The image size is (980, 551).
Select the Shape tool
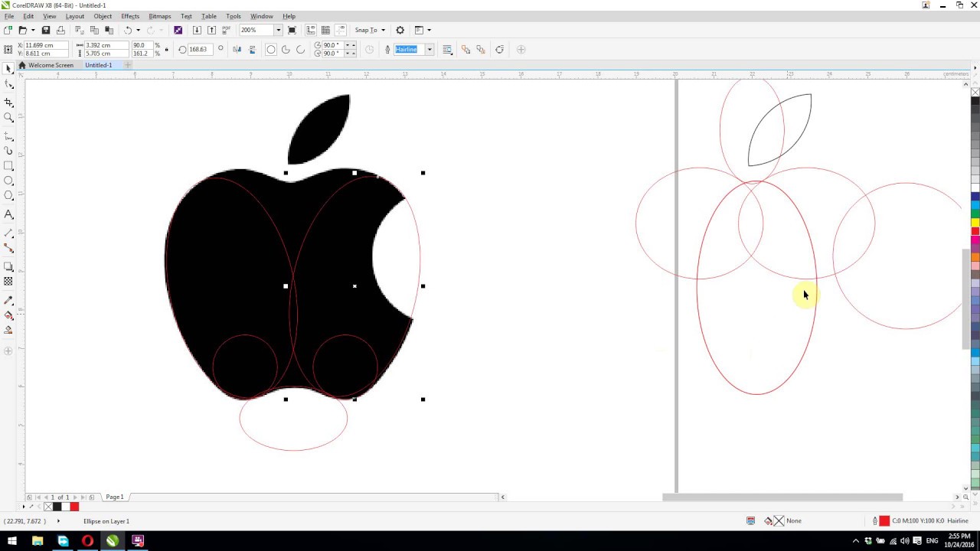click(8, 85)
